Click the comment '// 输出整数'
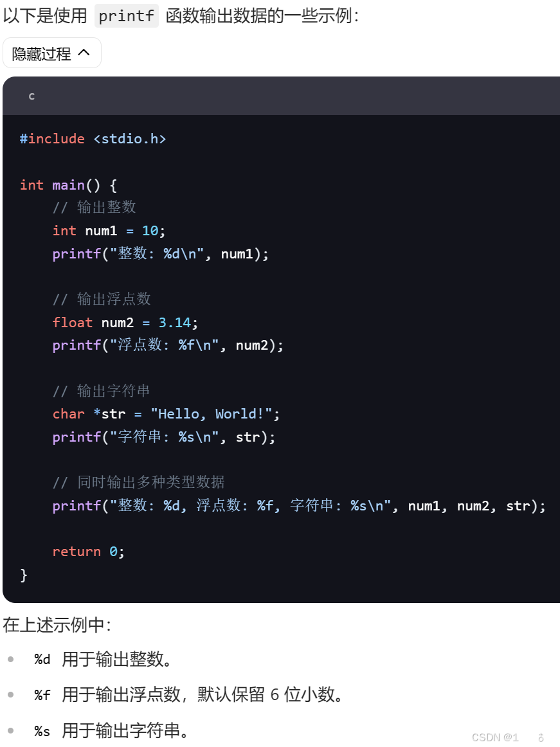This screenshot has width=560, height=747. point(95,207)
